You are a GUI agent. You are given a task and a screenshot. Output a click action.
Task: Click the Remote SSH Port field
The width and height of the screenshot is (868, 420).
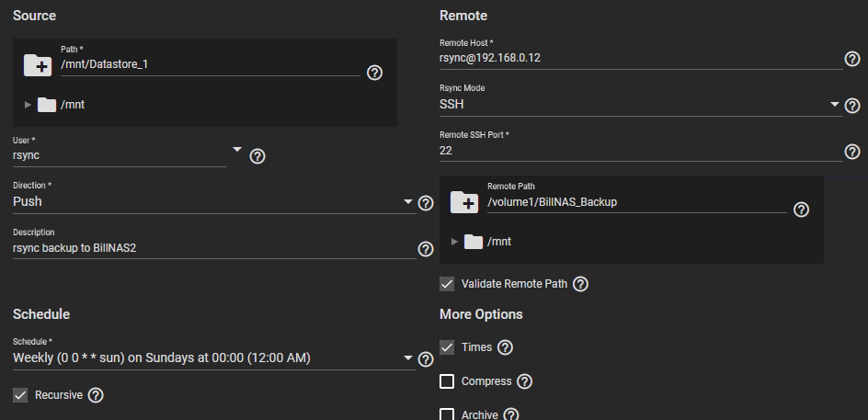tap(641, 151)
